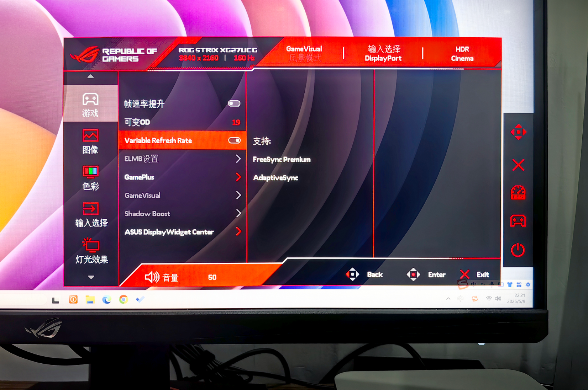Expand the Shadow Boost submenu arrow
Viewport: 588px width, 390px height.
pyautogui.click(x=238, y=213)
